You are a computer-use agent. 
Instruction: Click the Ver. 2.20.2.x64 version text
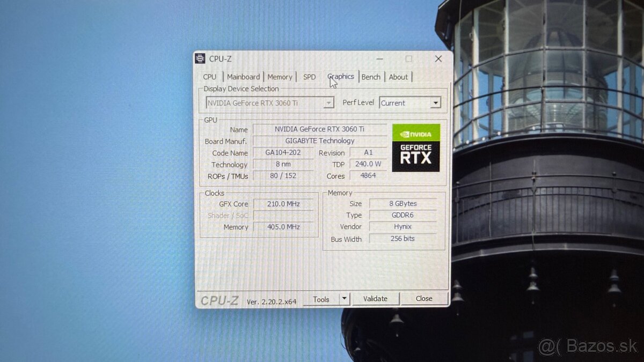(272, 301)
